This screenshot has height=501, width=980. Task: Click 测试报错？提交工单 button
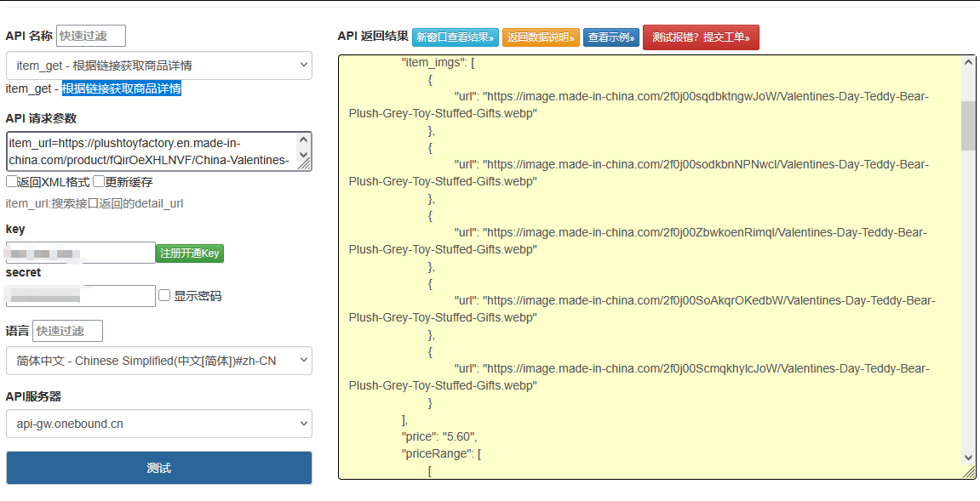(701, 37)
